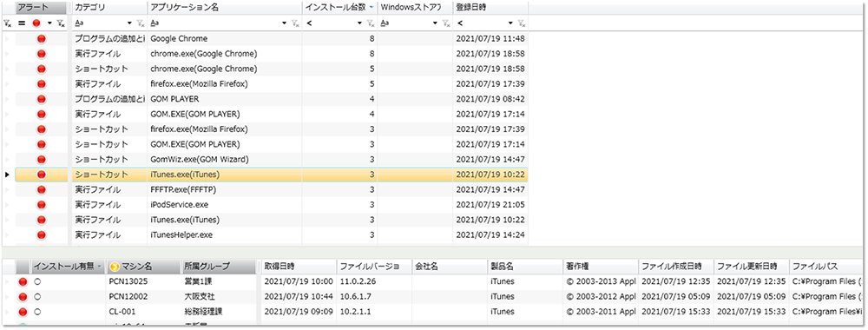
Task: Click the Aa operator icon in カテゴリ filter
Action: coord(79,23)
